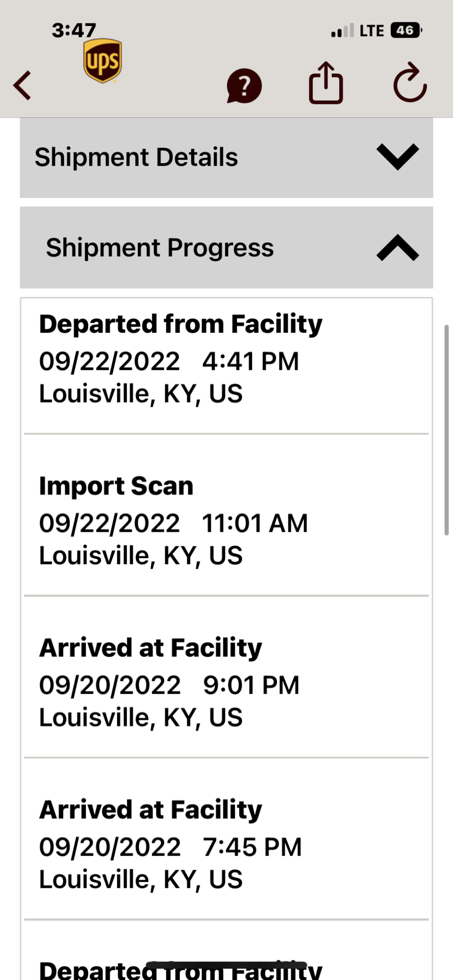The image size is (453, 980).
Task: Tap the battery level indicator
Action: (x=406, y=30)
